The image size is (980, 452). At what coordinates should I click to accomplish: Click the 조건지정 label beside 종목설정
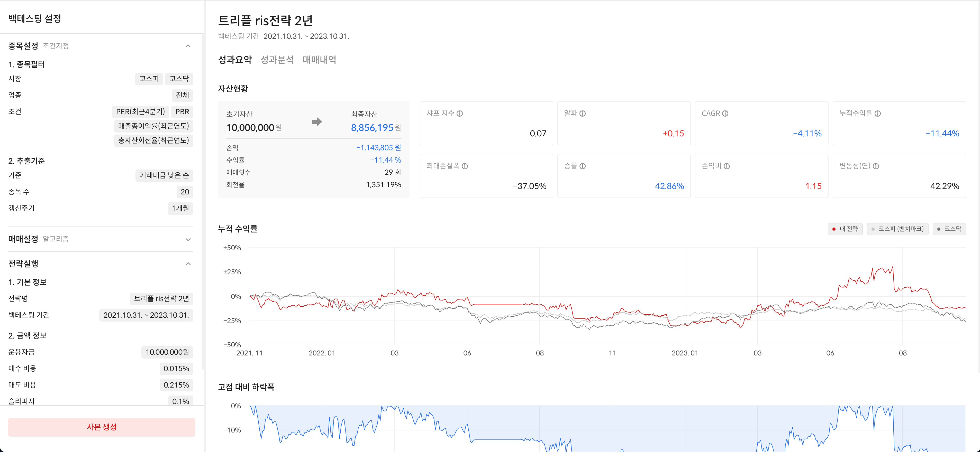click(56, 46)
